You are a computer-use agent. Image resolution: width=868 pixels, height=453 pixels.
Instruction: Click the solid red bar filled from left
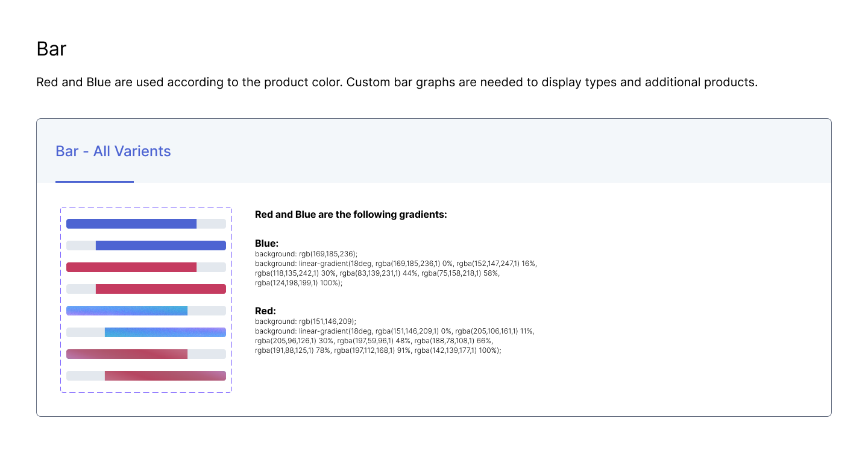[131, 267]
